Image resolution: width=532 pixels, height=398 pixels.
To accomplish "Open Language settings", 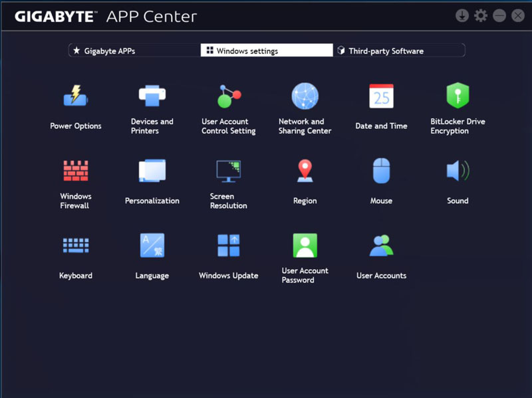I will coord(152,246).
